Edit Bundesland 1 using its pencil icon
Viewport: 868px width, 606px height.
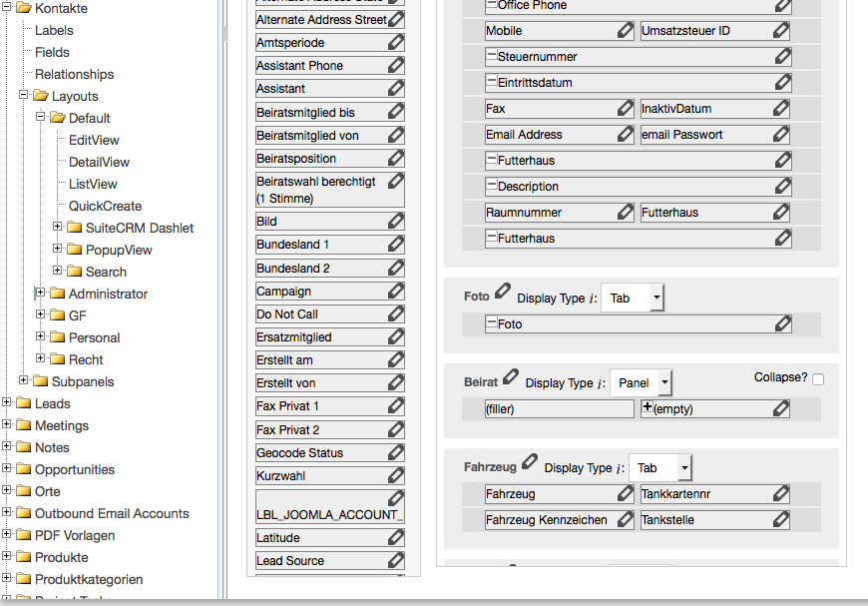coord(396,244)
